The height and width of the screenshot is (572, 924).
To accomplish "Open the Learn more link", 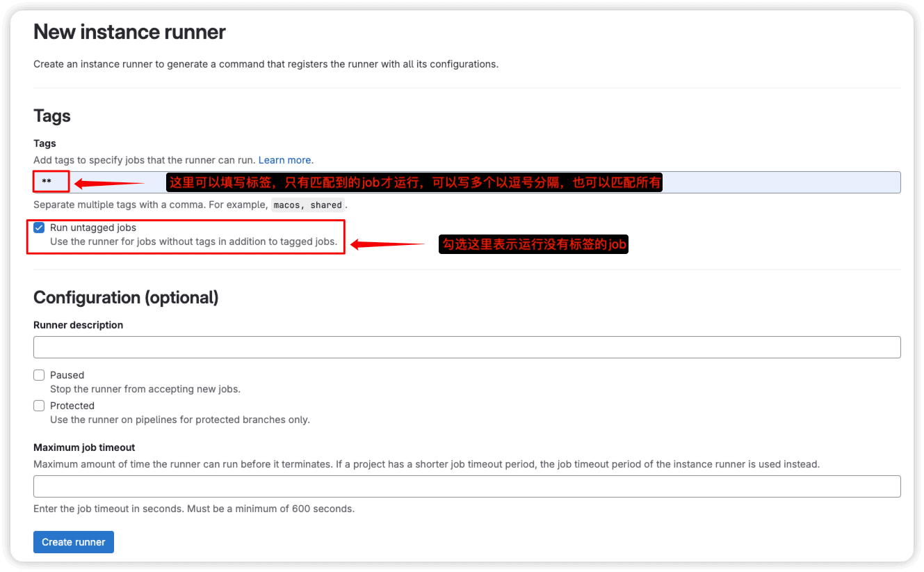I will point(285,160).
